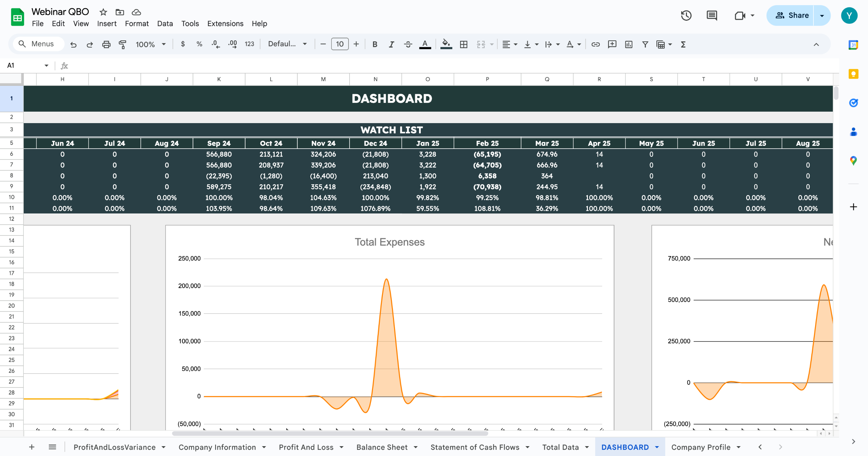
Task: Open version history clock icon
Action: click(686, 16)
